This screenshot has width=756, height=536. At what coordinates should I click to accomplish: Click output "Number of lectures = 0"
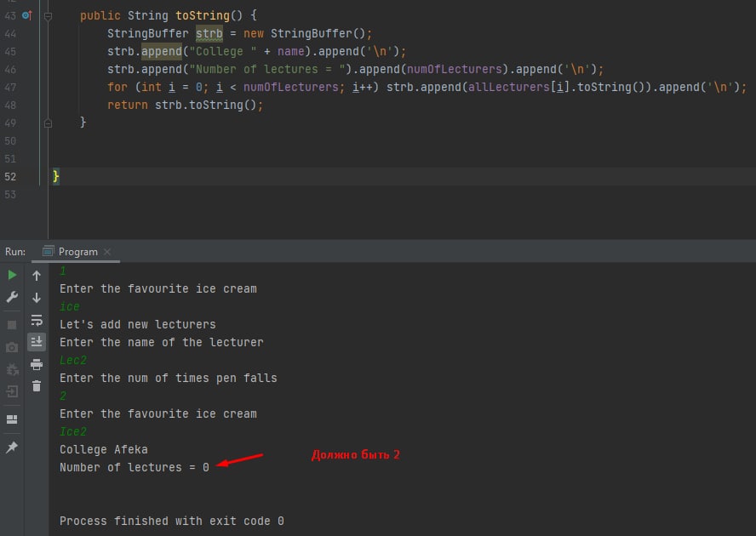(x=135, y=466)
